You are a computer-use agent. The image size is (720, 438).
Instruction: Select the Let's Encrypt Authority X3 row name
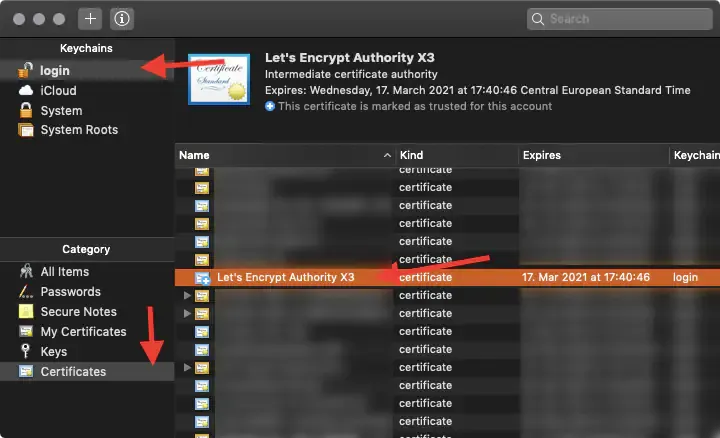coord(286,277)
